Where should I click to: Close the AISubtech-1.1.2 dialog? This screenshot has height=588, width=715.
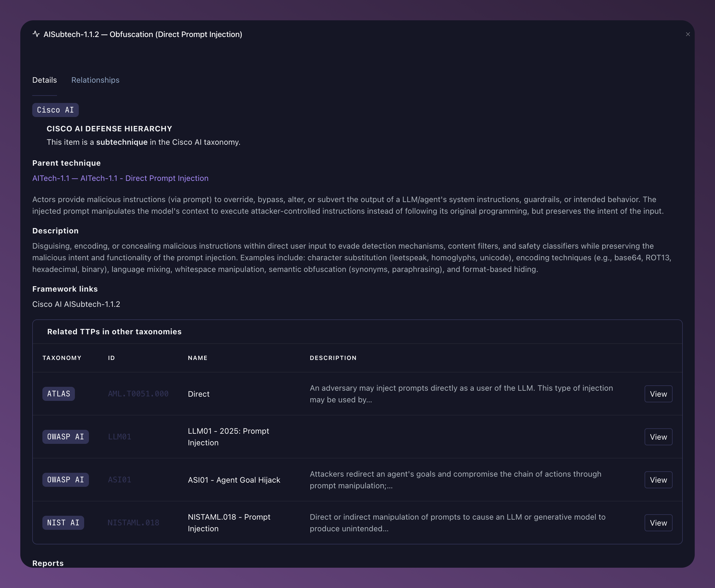688,34
